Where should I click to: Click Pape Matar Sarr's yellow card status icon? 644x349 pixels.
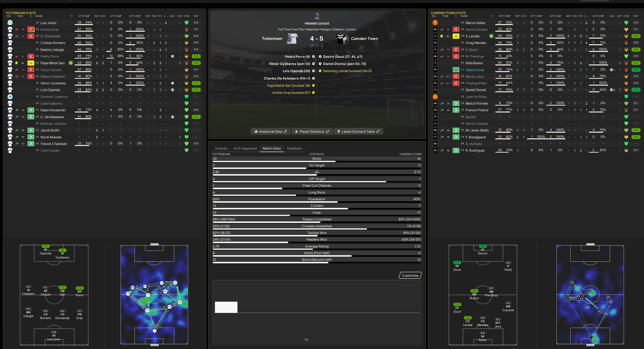click(x=31, y=63)
